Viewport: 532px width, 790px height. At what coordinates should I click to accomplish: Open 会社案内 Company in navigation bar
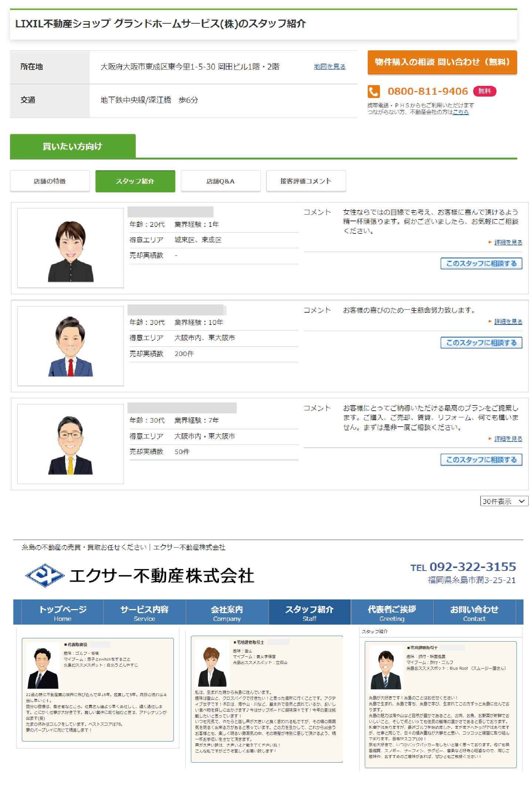(x=227, y=612)
